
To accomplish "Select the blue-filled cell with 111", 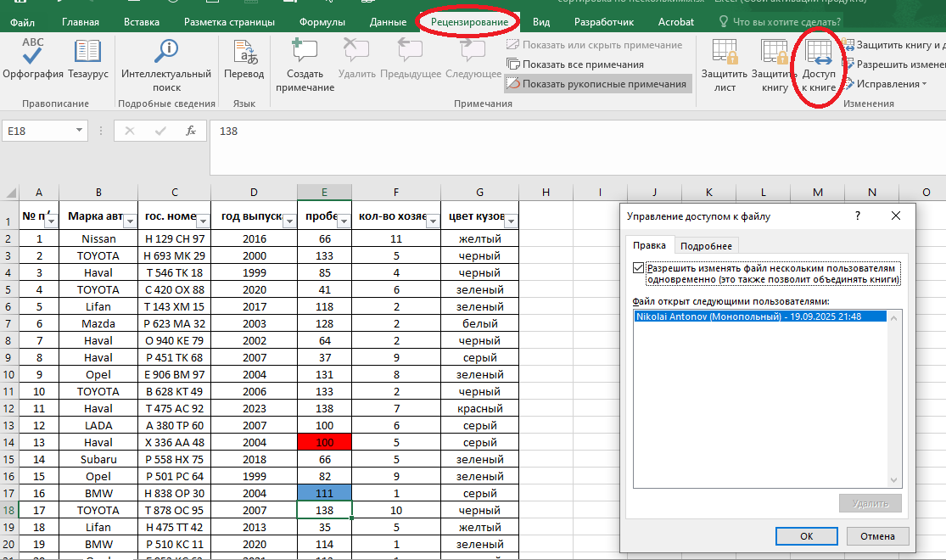I will (x=325, y=493).
